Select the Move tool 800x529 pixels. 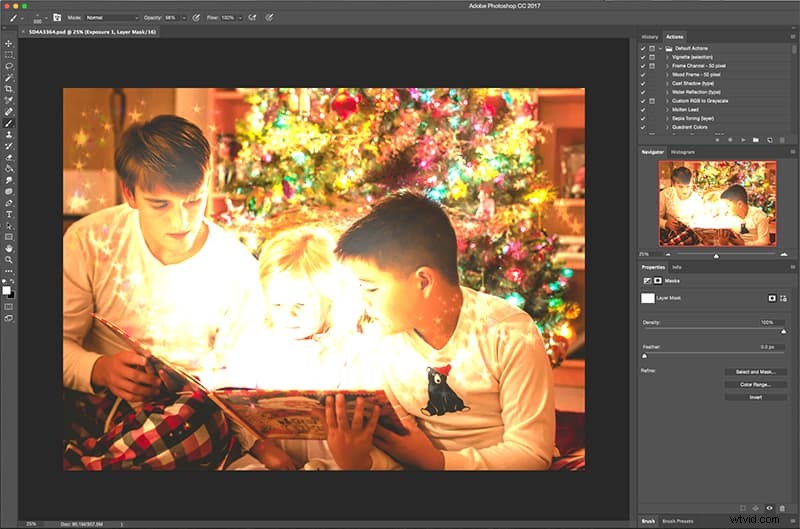tap(9, 44)
